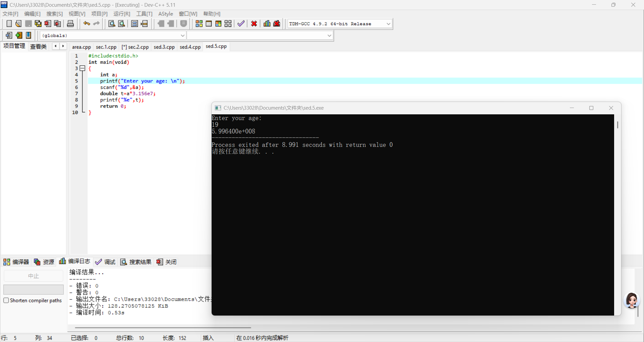Collapse the code fold at line 3
The image size is (644, 342).
pyautogui.click(x=83, y=68)
